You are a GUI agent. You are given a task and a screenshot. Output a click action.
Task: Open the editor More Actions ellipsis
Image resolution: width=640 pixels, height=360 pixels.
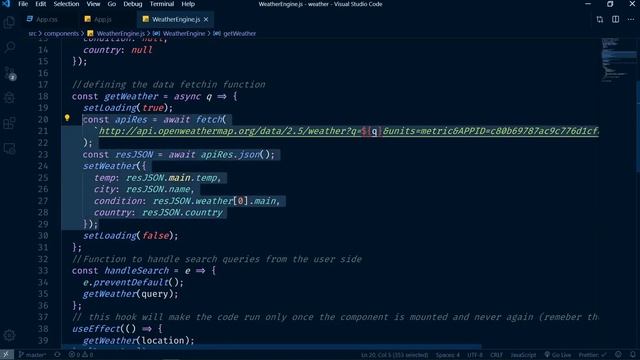tap(631, 19)
